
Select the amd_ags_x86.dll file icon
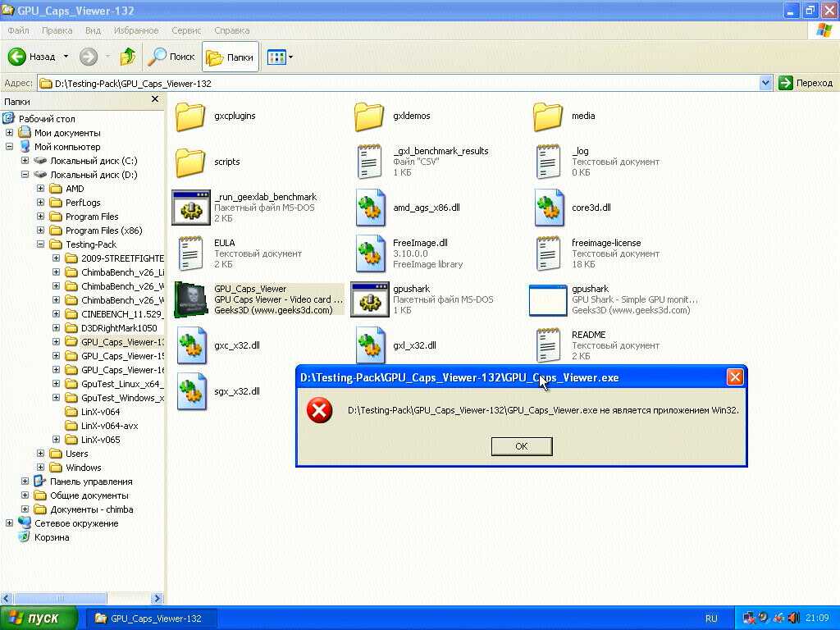click(370, 208)
